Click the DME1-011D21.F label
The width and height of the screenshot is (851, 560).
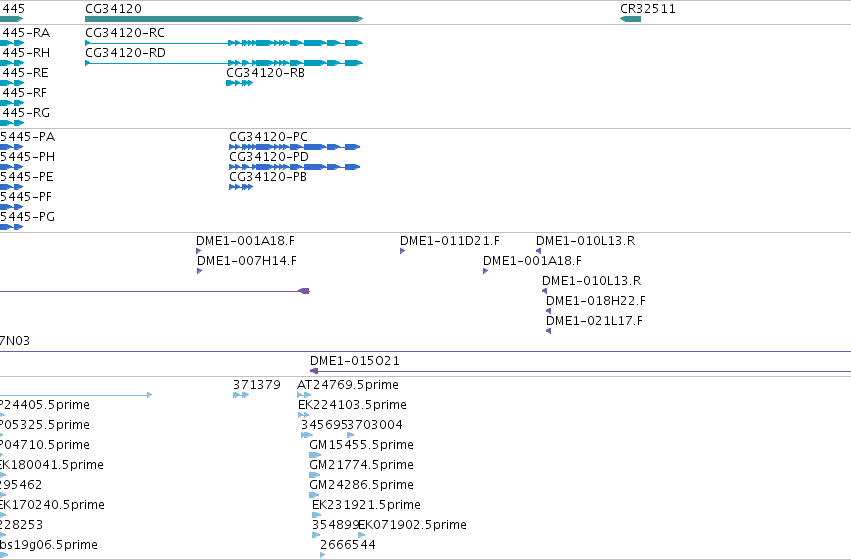(449, 240)
